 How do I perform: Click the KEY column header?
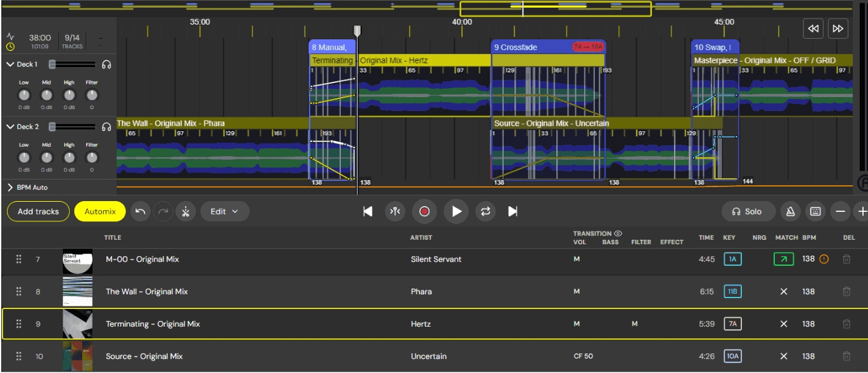click(729, 238)
